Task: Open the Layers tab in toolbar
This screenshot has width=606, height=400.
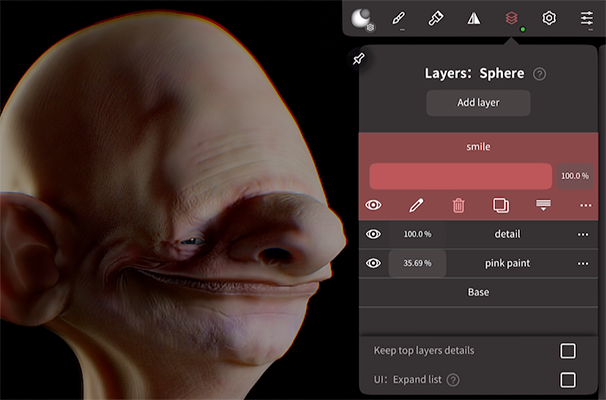Action: pos(511,18)
